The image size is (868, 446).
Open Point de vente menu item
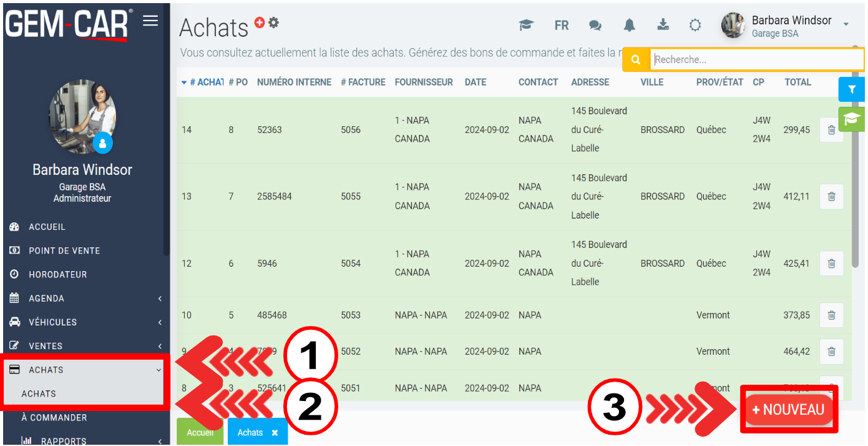[x=64, y=250]
